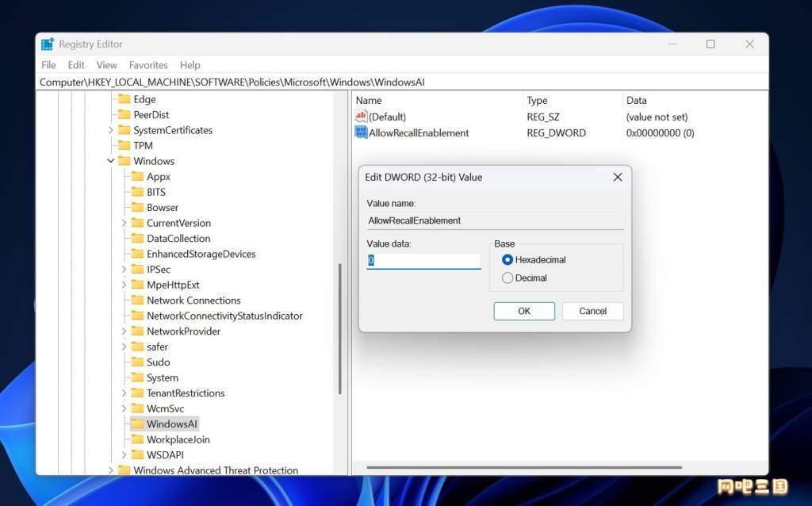Click the System folder icon

(x=137, y=378)
